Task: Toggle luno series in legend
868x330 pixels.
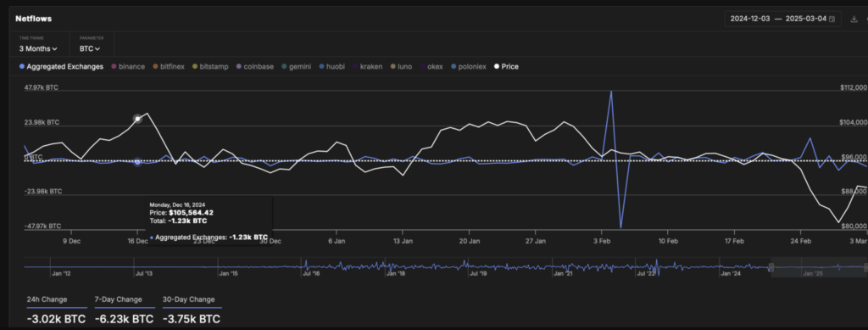Action: (x=401, y=66)
